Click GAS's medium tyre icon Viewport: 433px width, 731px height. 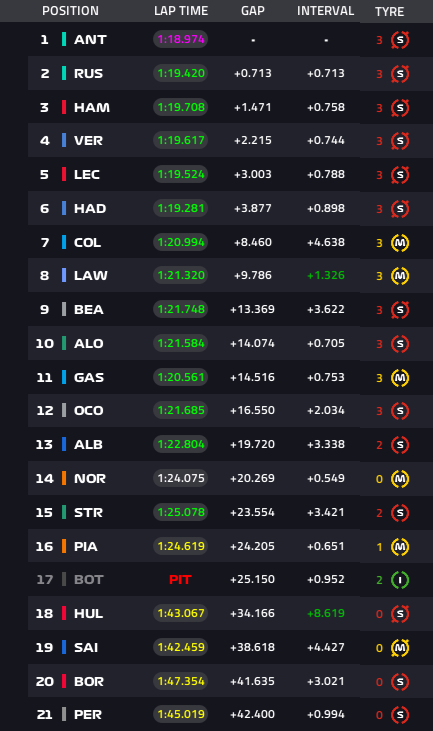point(400,378)
